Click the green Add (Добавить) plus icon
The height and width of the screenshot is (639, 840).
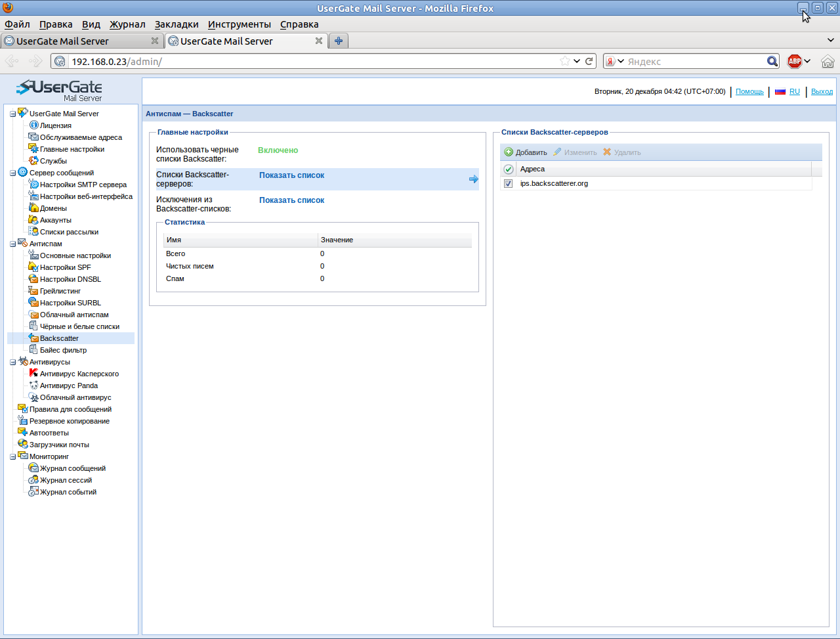(509, 152)
